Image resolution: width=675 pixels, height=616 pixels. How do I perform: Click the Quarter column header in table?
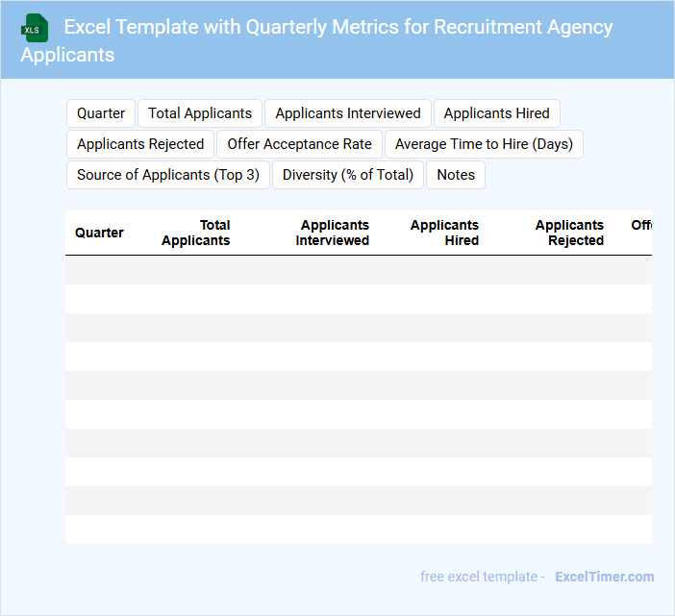click(99, 233)
